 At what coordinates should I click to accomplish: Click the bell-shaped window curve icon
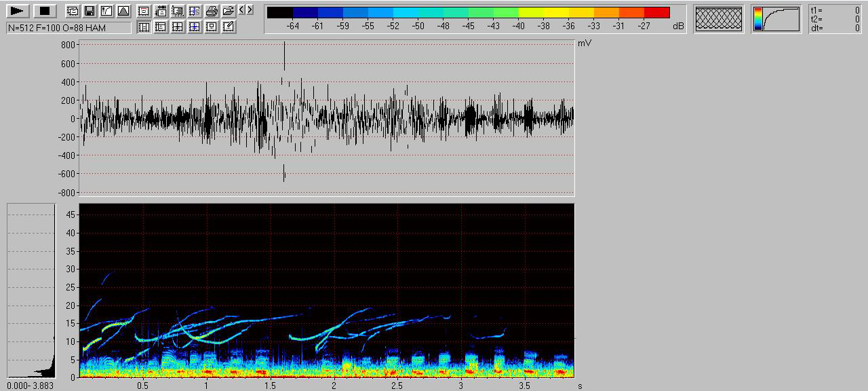click(123, 11)
